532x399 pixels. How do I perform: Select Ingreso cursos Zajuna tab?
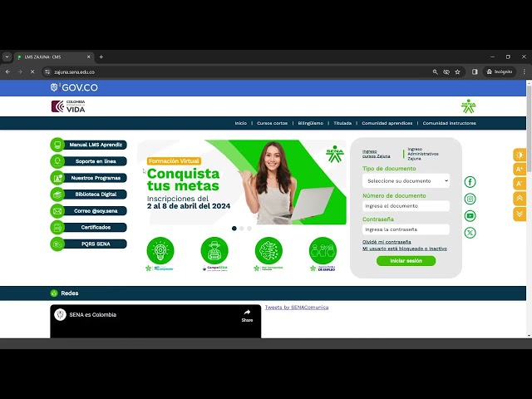[x=376, y=154]
